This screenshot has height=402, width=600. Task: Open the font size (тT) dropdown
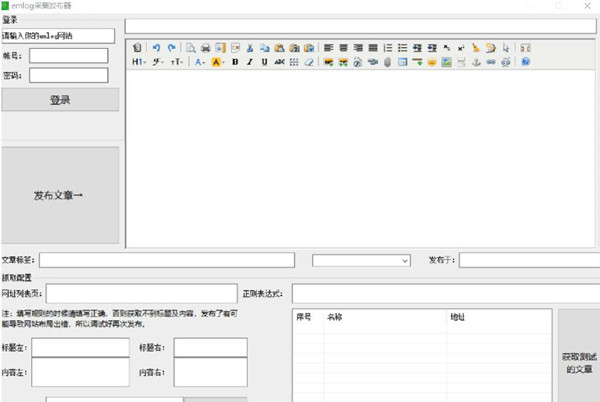[x=176, y=62]
